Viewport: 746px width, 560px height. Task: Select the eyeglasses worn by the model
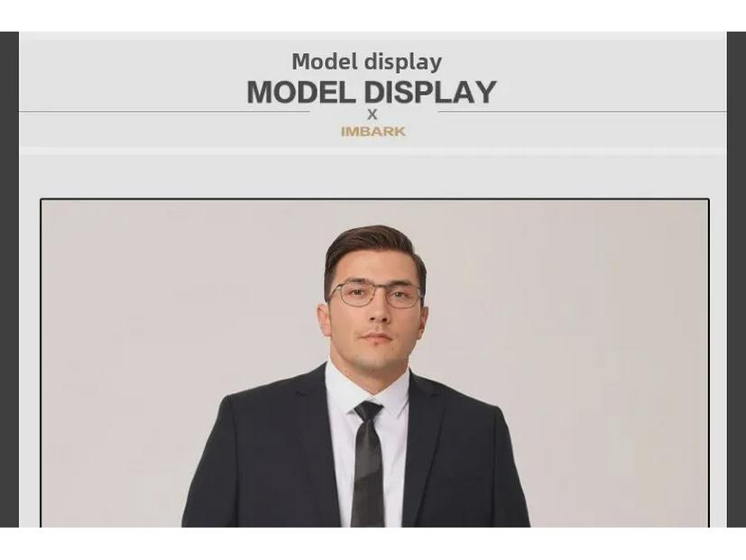click(x=375, y=294)
